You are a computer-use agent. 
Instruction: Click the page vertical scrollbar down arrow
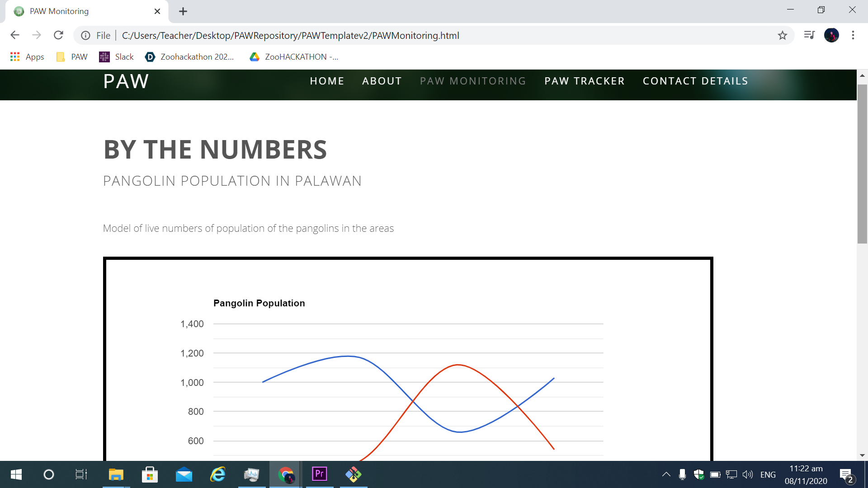coord(862,455)
